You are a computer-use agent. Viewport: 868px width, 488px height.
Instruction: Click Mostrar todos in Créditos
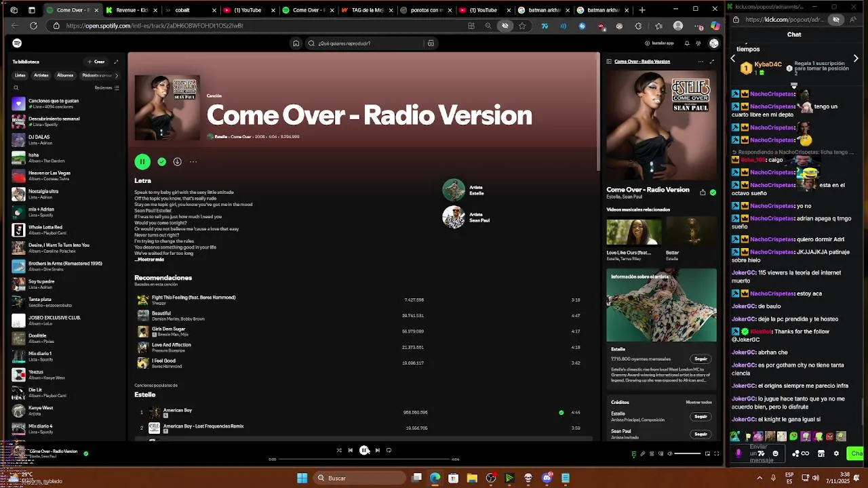pyautogui.click(x=698, y=402)
